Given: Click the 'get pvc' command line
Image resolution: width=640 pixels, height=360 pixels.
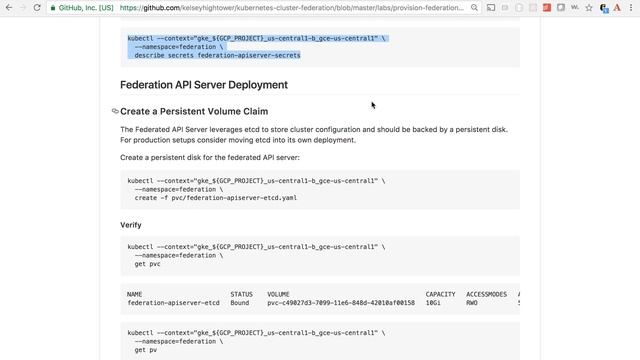Looking at the screenshot, I should click(x=147, y=264).
